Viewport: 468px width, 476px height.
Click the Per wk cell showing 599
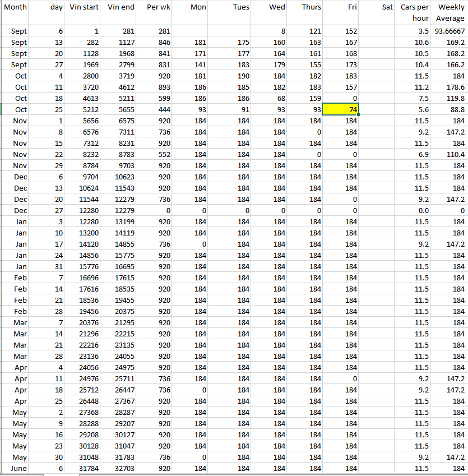[155, 98]
